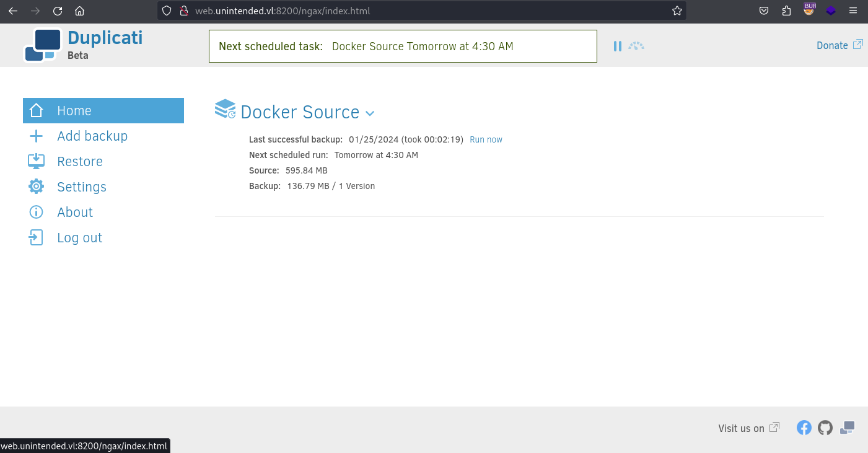The height and width of the screenshot is (453, 868).
Task: Open the Donate link
Action: [840, 45]
